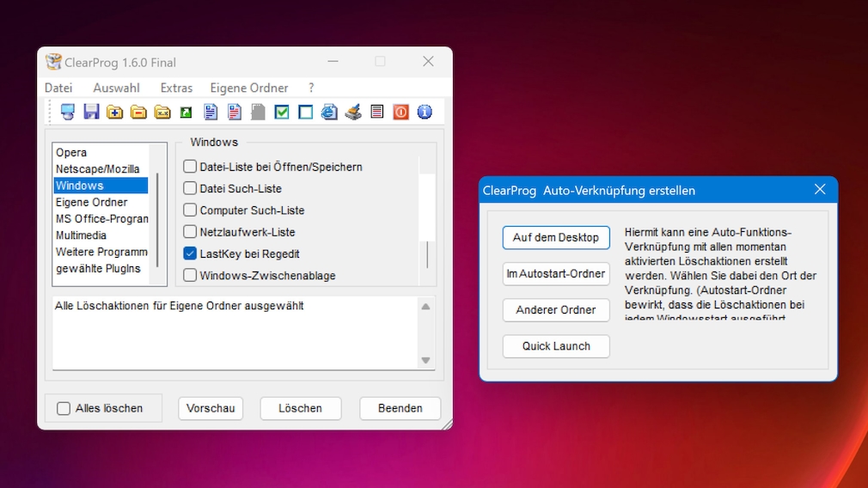This screenshot has height=488, width=868.
Task: Close the ClearProg 1.6.0 Final window
Action: pos(428,61)
